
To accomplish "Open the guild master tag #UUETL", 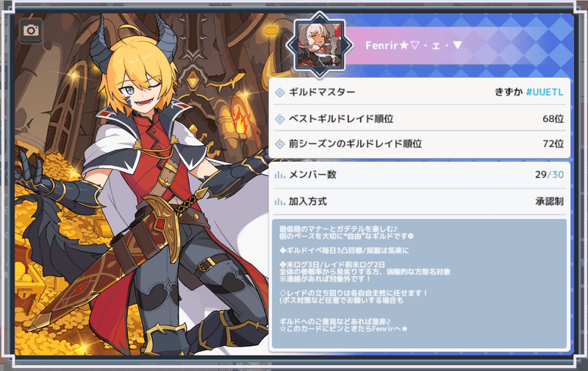I will (545, 92).
